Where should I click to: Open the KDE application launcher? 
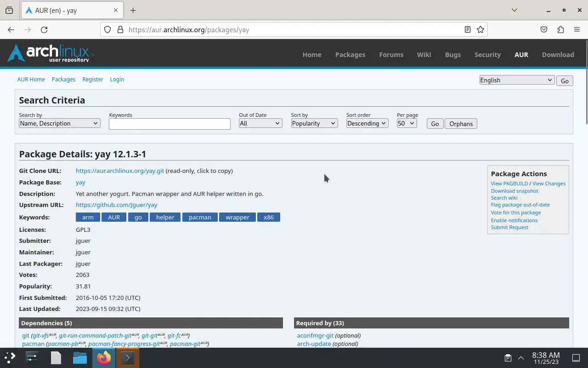(x=10, y=357)
